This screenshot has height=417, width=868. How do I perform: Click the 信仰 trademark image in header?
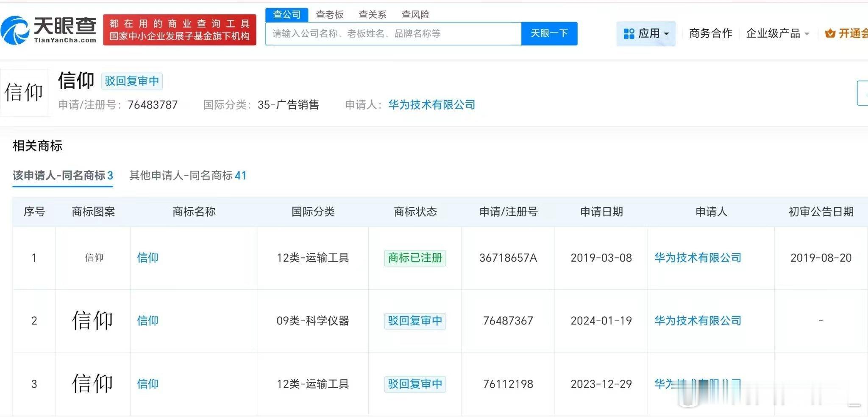tap(24, 92)
